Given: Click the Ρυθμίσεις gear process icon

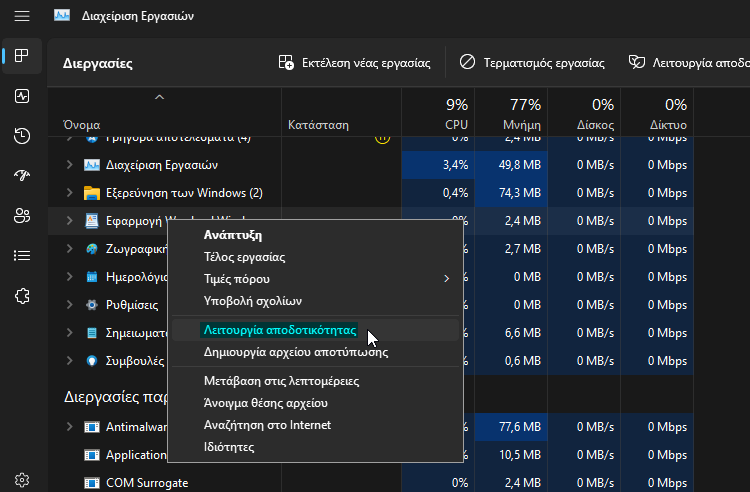Looking at the screenshot, I should (x=92, y=305).
